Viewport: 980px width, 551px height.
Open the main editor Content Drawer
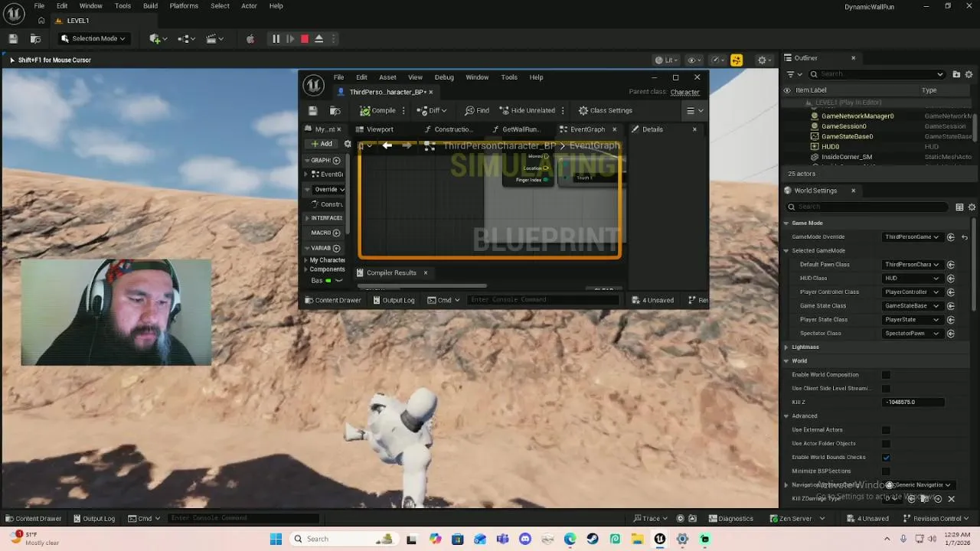(33, 518)
